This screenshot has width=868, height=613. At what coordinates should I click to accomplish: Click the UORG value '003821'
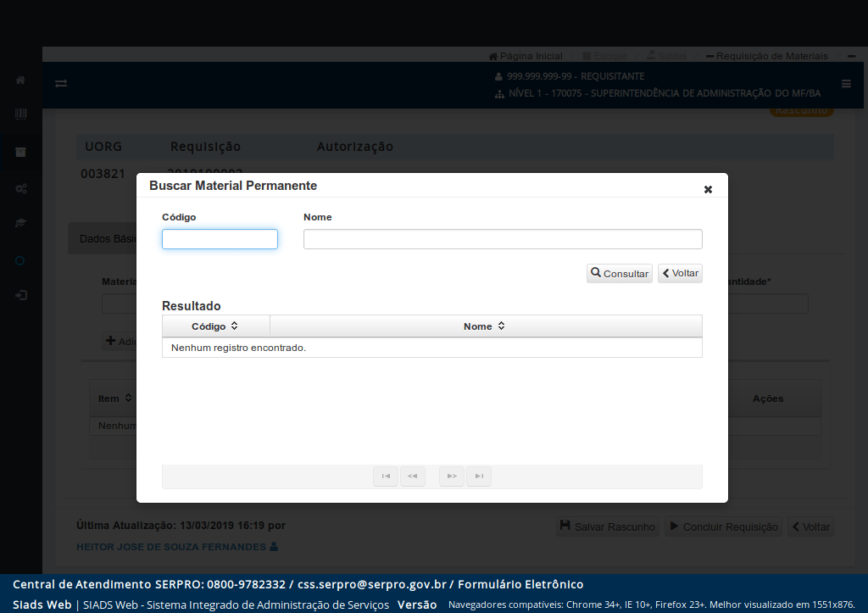click(x=103, y=174)
